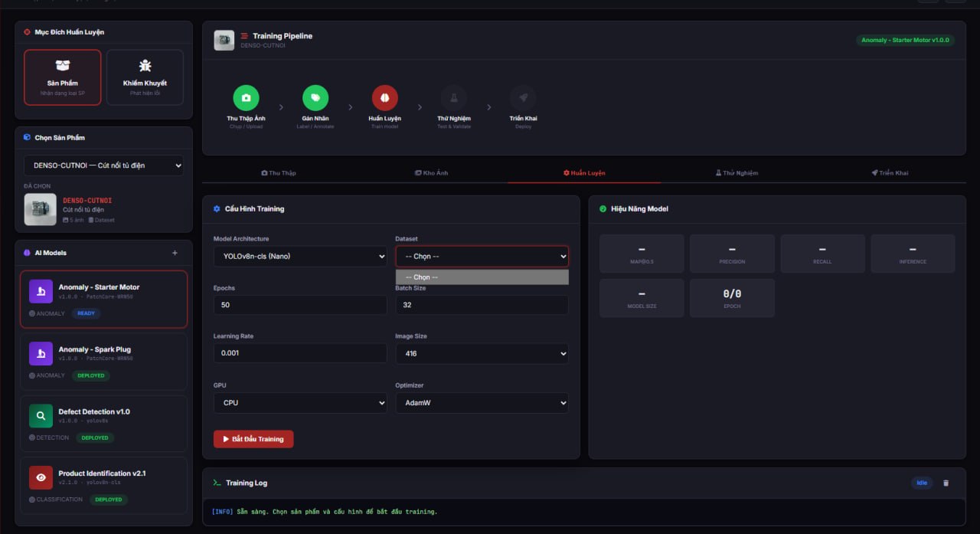Select the Khiếm Khuyết defect purpose card

coord(145,77)
